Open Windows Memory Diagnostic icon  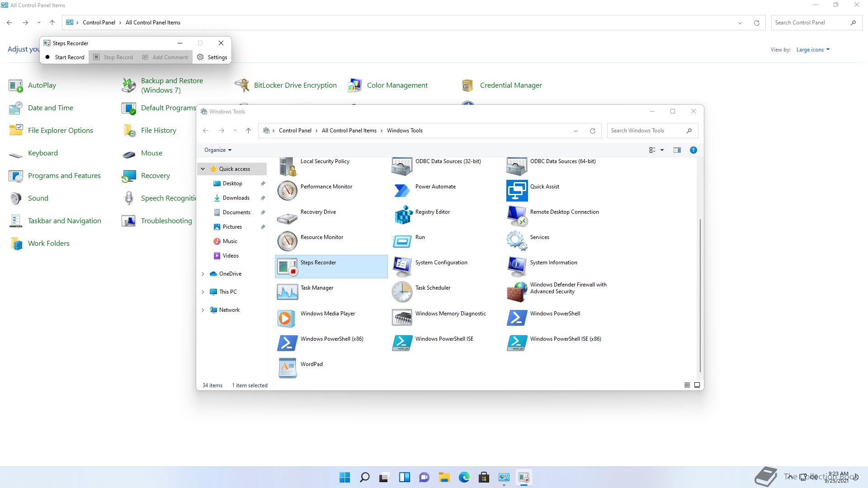(x=402, y=318)
